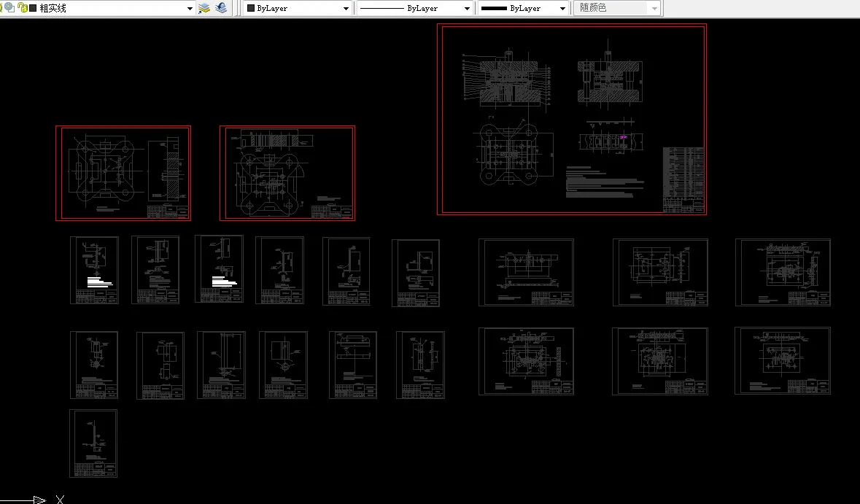Open the ByLayer linetype control dropdown
The height and width of the screenshot is (504, 860).
pos(467,8)
